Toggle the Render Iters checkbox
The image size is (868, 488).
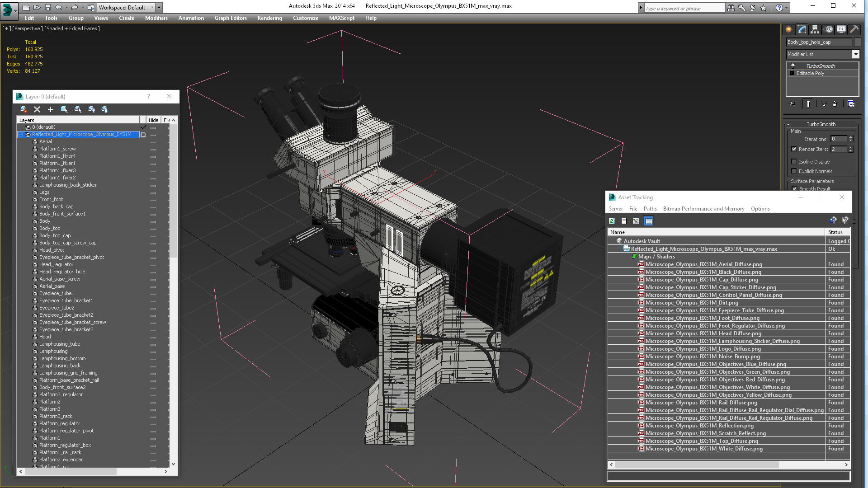[x=794, y=149]
